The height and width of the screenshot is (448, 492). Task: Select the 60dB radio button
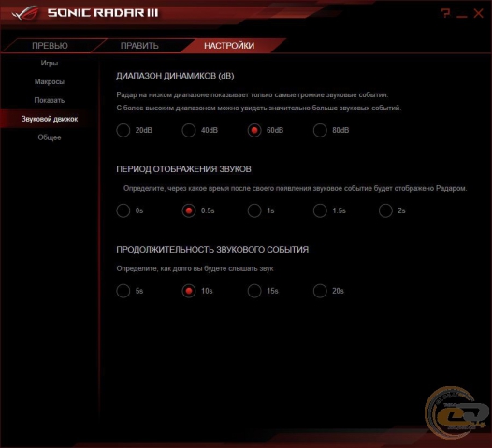coord(254,130)
